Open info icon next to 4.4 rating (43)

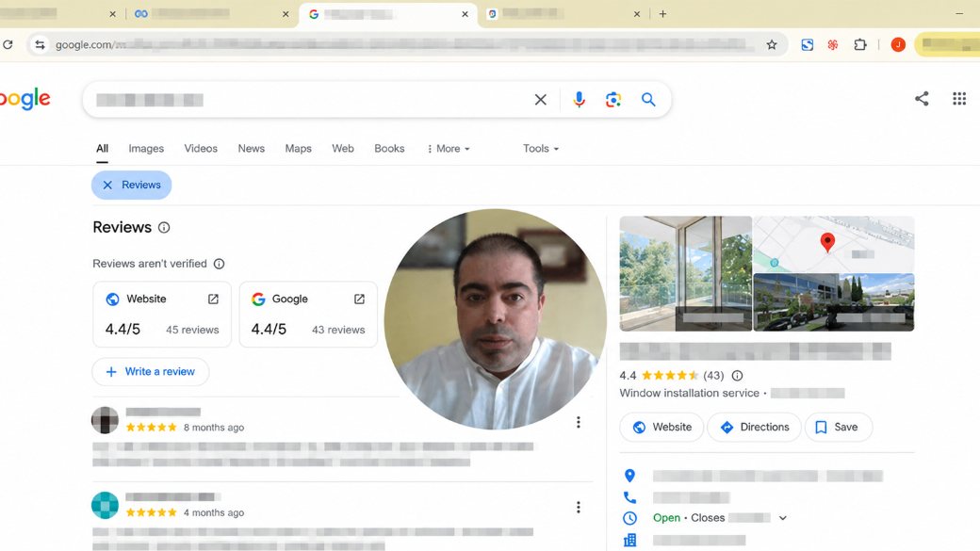pyautogui.click(x=738, y=376)
